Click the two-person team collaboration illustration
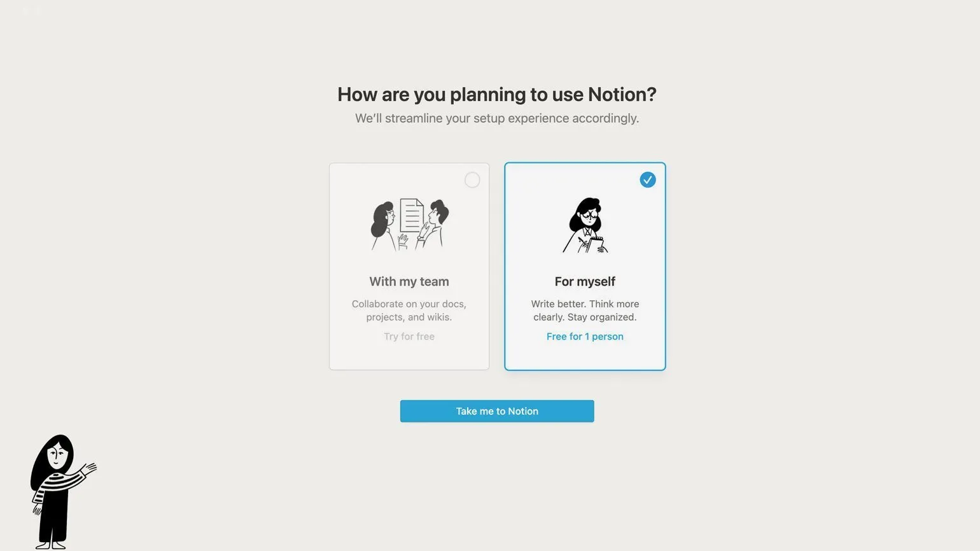This screenshot has height=551, width=980. (x=410, y=225)
